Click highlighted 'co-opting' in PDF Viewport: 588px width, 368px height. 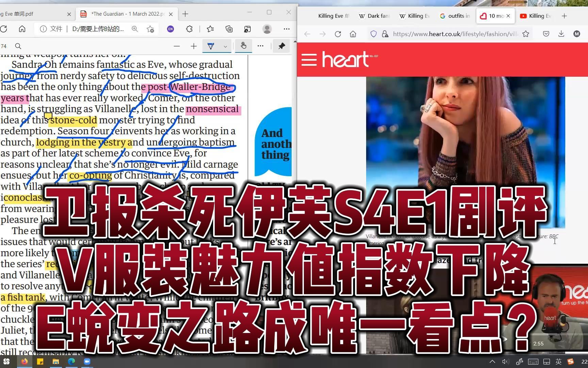click(x=90, y=175)
